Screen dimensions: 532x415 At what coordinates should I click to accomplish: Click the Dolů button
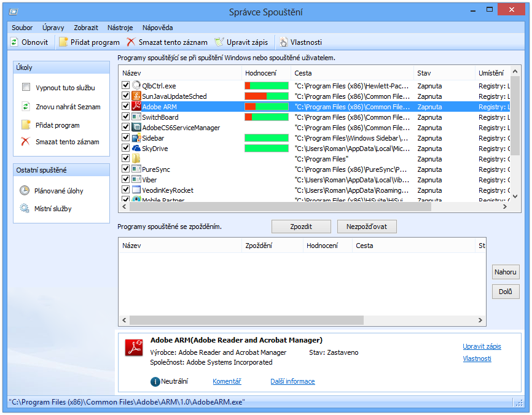[x=506, y=292]
